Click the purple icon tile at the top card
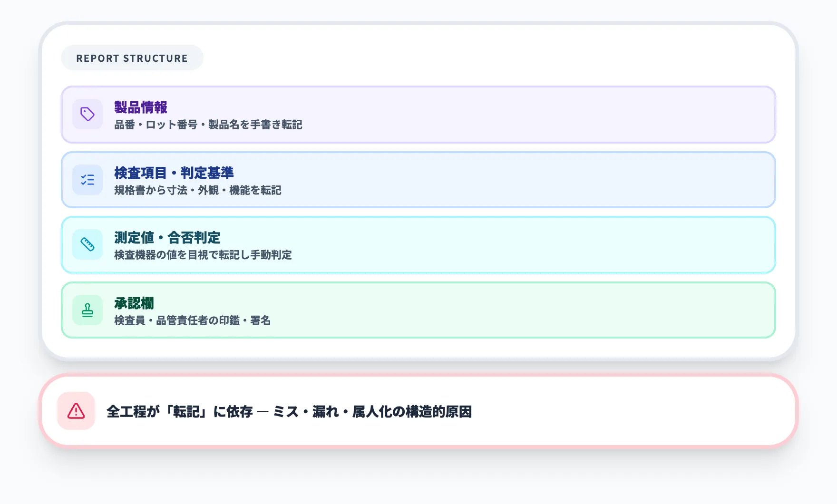Image resolution: width=837 pixels, height=504 pixels. (x=88, y=114)
